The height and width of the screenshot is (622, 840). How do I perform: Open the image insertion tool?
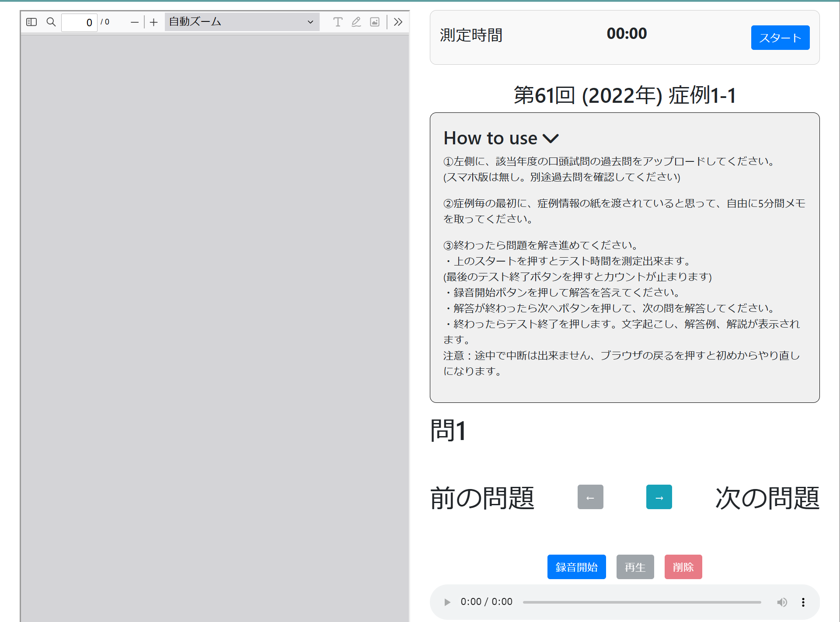[x=375, y=21]
